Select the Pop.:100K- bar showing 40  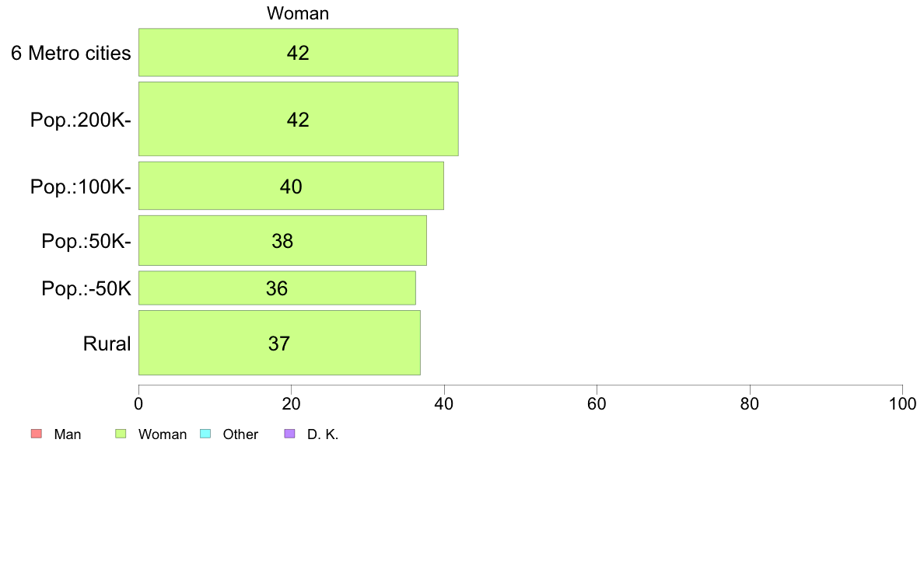291,186
